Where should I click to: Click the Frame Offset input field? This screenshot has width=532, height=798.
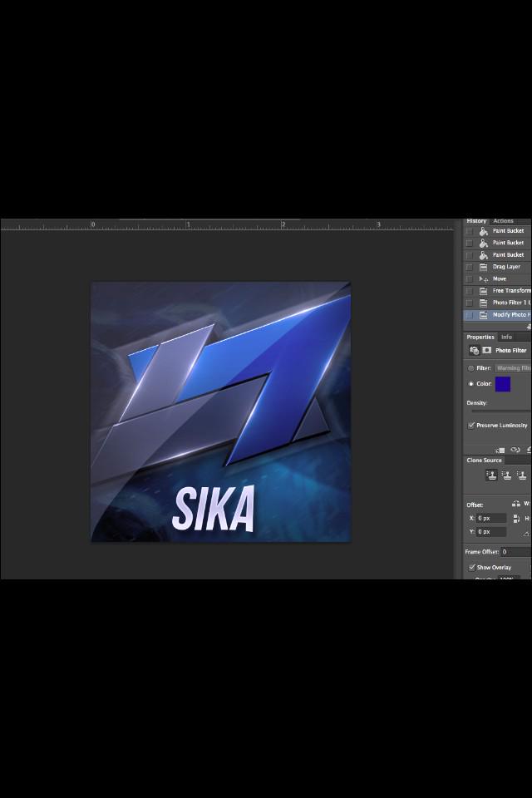[515, 552]
